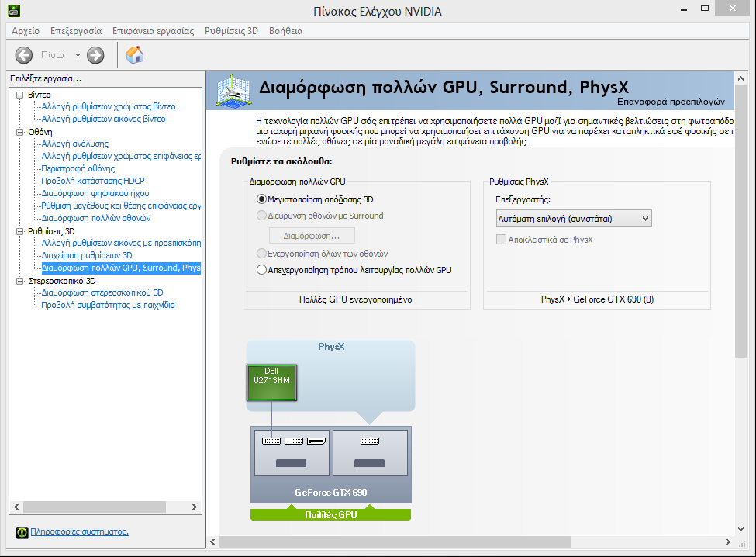Open the Αρχείο menu

point(26,31)
